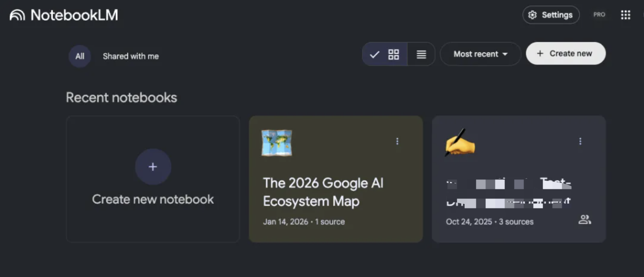This screenshot has width=644, height=277.
Task: Open the three-dot menu on the Google AI Ecosystem Map notebook
Action: point(397,141)
